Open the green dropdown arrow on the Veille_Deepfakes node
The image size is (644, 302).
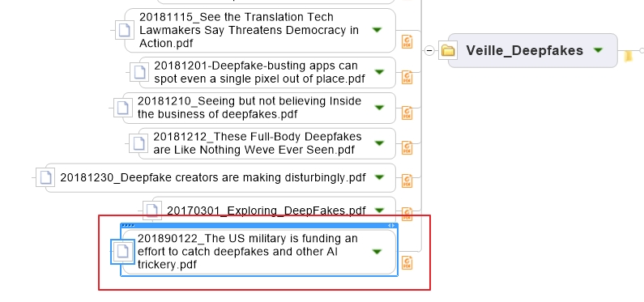(599, 50)
